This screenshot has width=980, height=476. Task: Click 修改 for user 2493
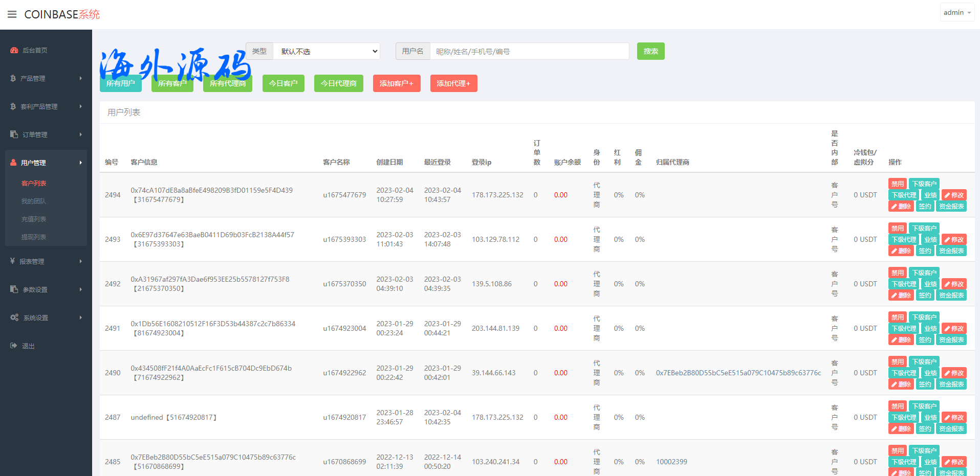[954, 239]
